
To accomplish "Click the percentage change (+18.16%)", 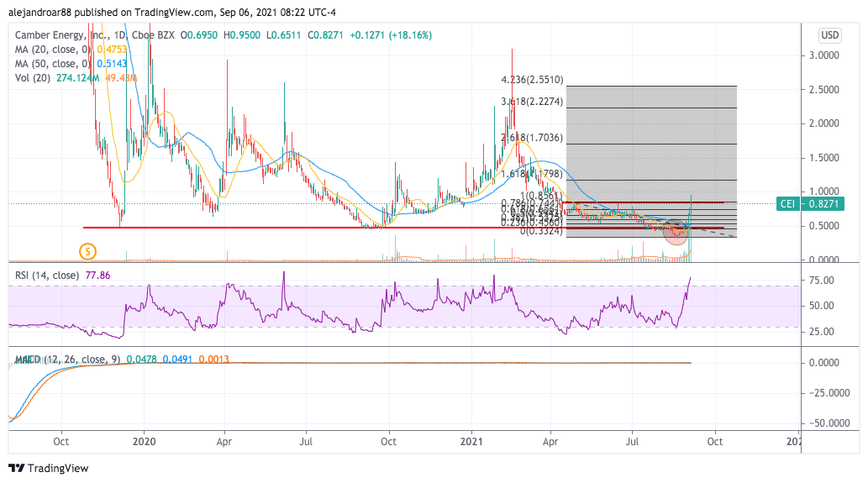I will [x=410, y=34].
